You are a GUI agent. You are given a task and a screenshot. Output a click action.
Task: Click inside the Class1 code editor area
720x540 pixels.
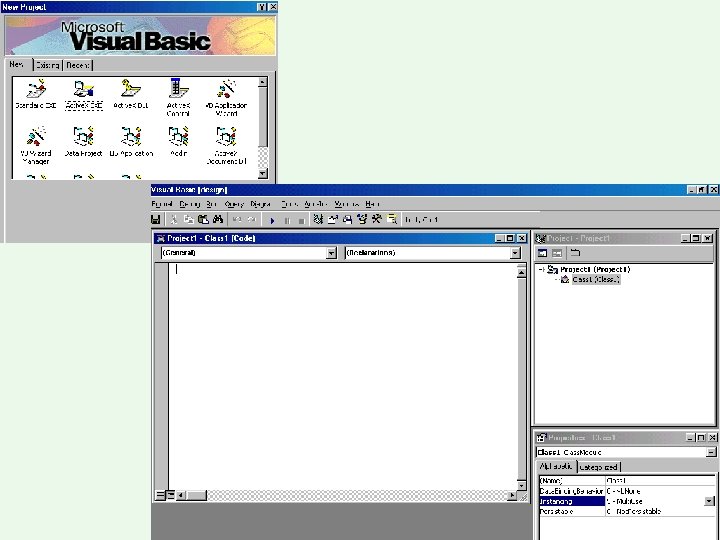(x=342, y=377)
